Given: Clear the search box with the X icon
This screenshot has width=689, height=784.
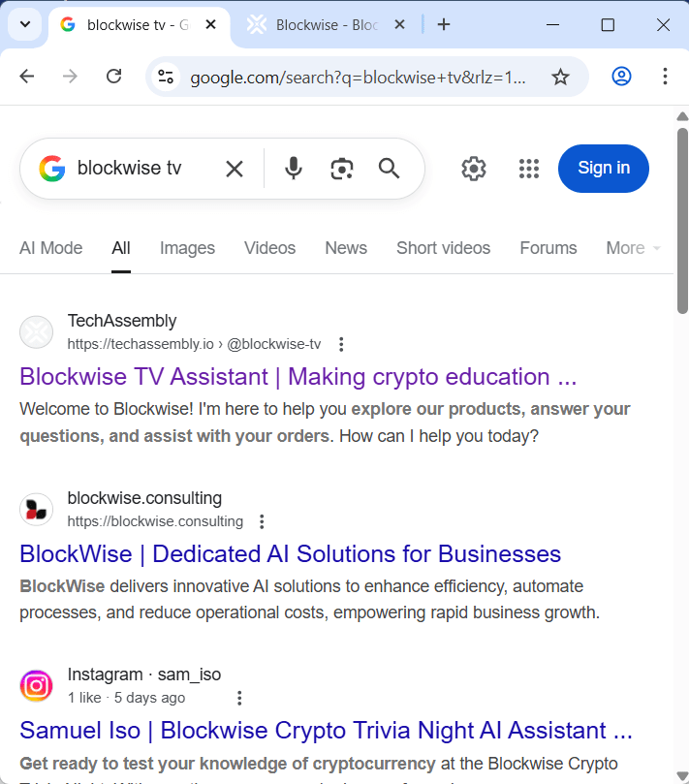Looking at the screenshot, I should coord(234,169).
